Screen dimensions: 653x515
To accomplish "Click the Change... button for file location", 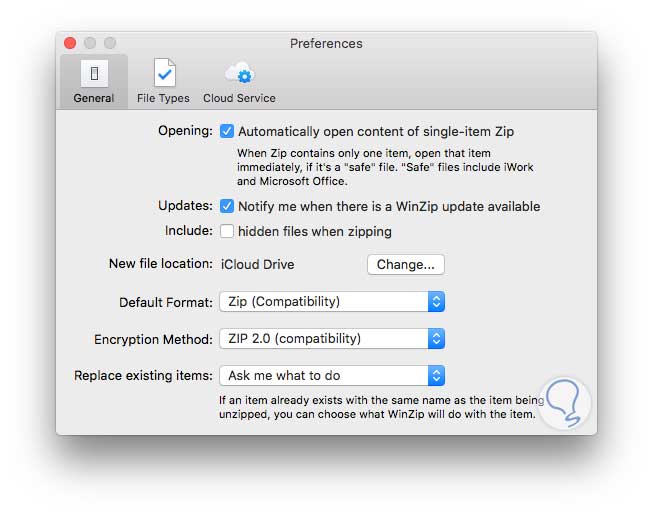I will [406, 264].
